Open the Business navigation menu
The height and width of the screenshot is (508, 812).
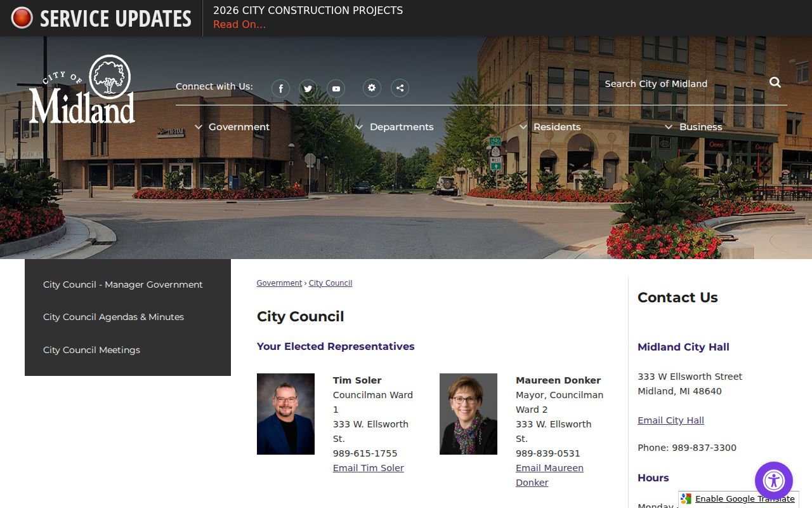coord(700,127)
